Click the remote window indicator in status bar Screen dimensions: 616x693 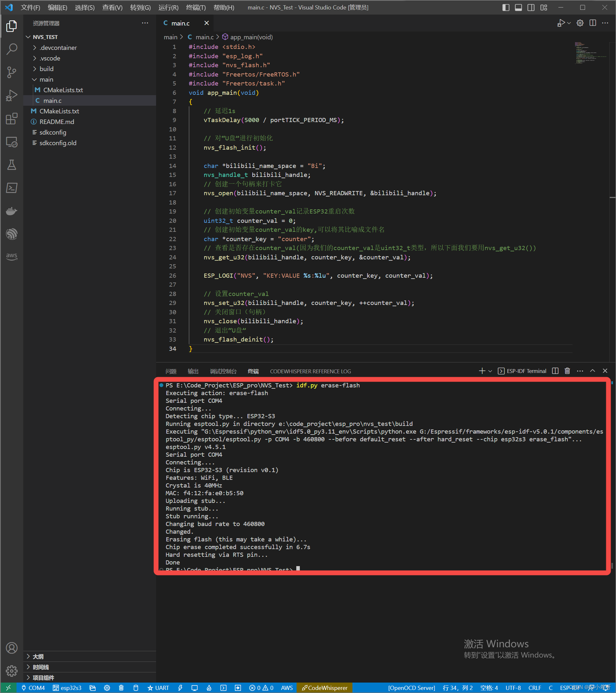[x=8, y=688]
